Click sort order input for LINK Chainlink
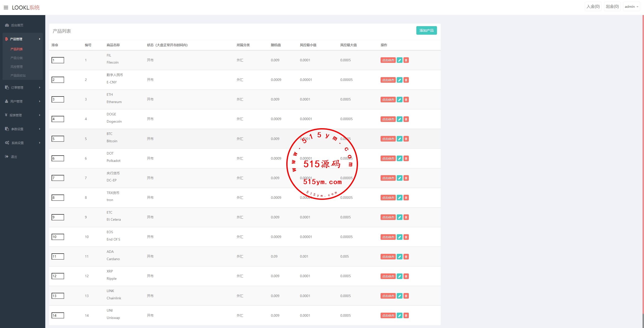Viewport: 644px width, 328px height. coord(58,296)
